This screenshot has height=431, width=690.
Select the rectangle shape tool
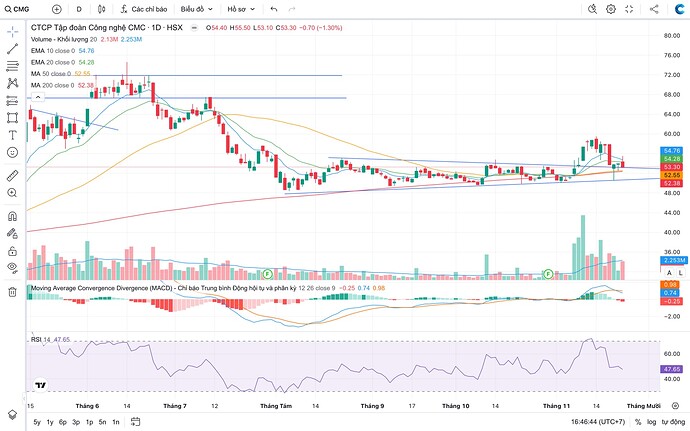12,118
